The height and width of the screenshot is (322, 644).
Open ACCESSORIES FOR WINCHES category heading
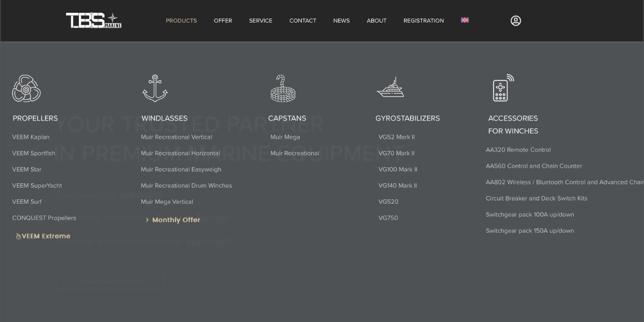click(513, 125)
